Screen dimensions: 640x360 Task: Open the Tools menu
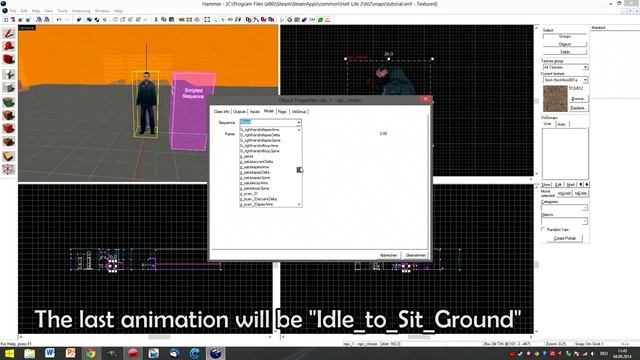62,11
